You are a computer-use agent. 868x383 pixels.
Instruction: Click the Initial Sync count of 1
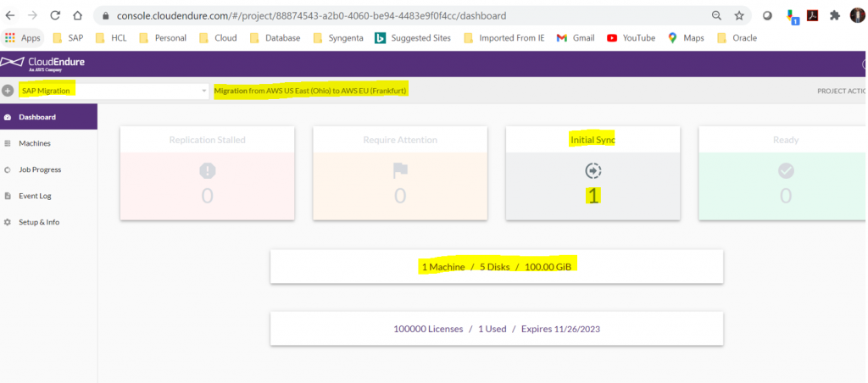point(593,196)
